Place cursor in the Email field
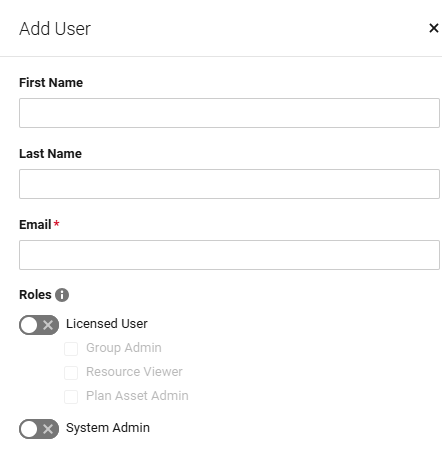Viewport: 442px width, 449px height. (229, 255)
